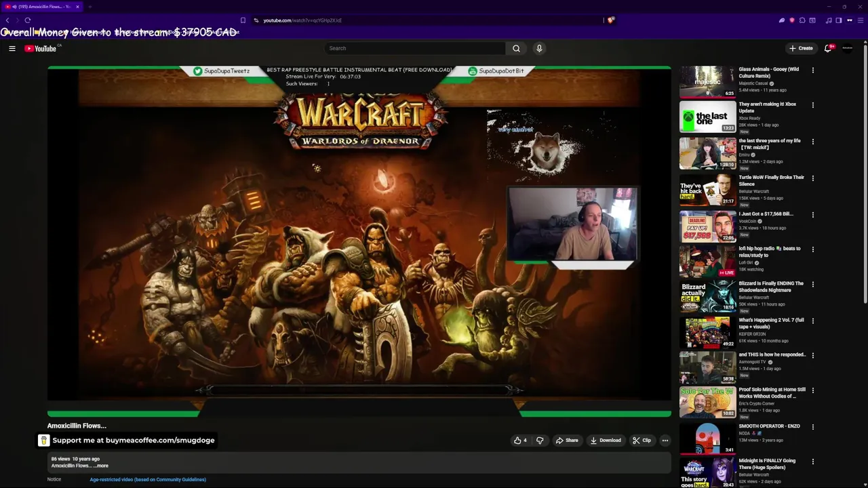Viewport: 868px width, 488px height.
Task: Click the search magnifier button
Action: click(x=516, y=48)
